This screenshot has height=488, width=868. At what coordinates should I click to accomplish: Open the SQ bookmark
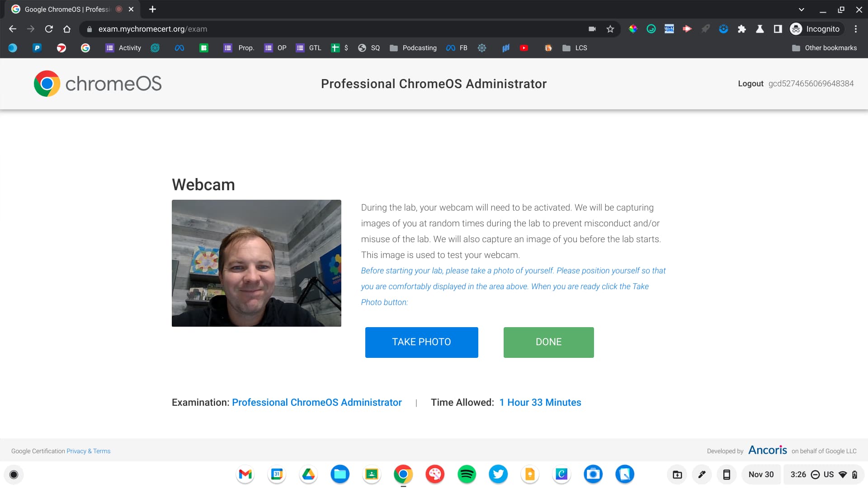tap(369, 48)
